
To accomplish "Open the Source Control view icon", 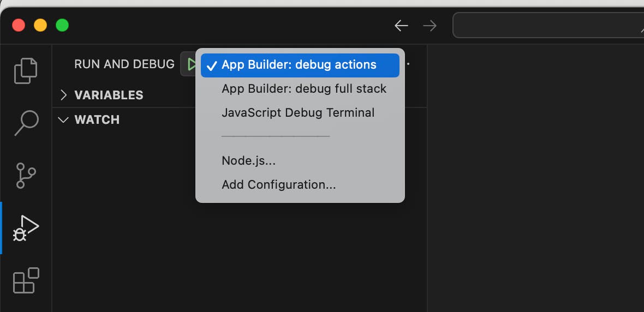I will point(26,176).
